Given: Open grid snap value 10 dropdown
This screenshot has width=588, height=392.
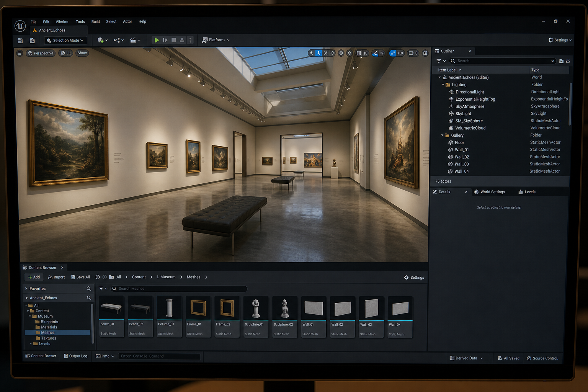Looking at the screenshot, I should 366,53.
